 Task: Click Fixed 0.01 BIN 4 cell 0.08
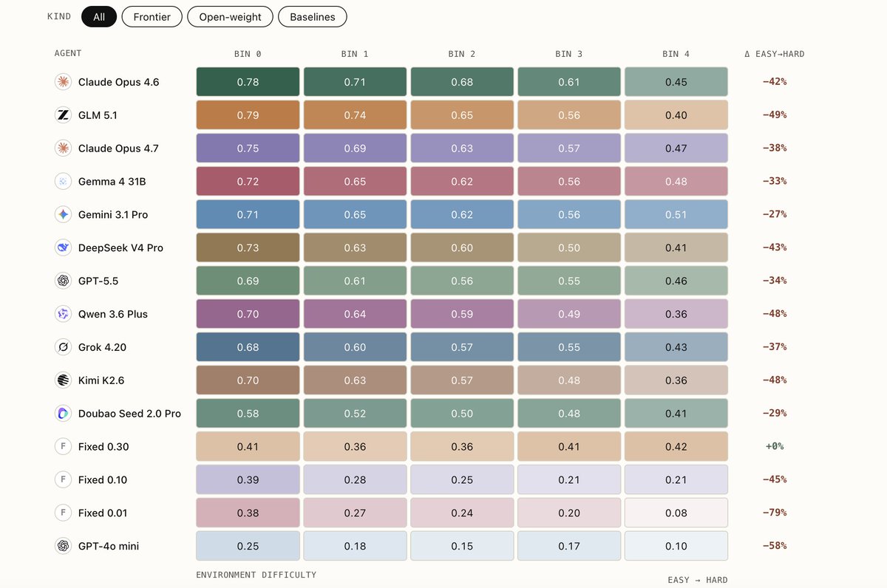point(676,513)
